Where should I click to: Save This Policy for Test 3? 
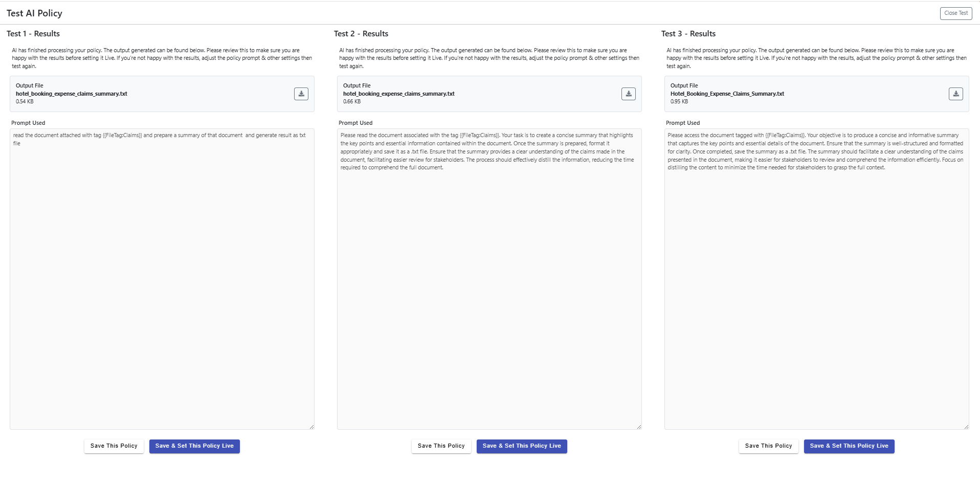pos(768,446)
